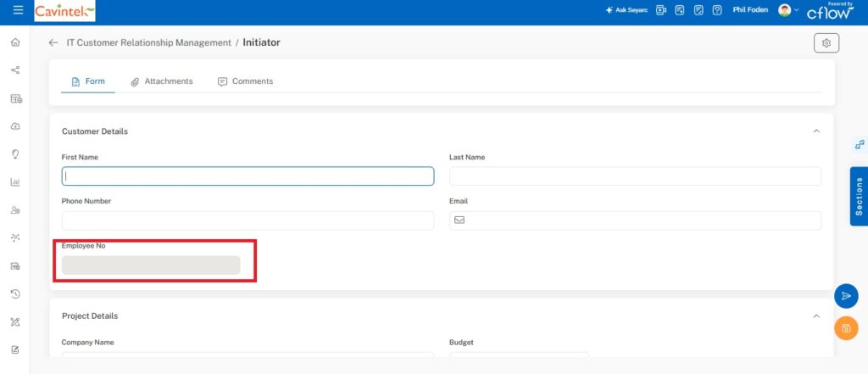868x374 pixels.
Task: Open the Sections side panel
Action: coord(859,196)
